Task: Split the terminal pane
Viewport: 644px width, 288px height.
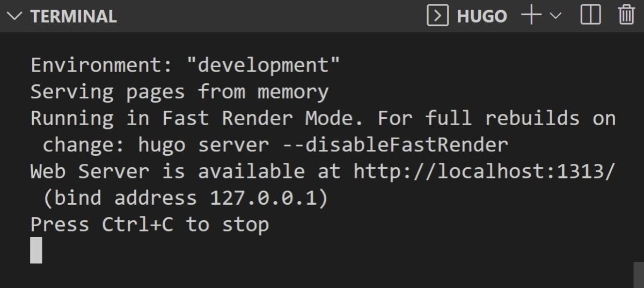Action: point(591,16)
